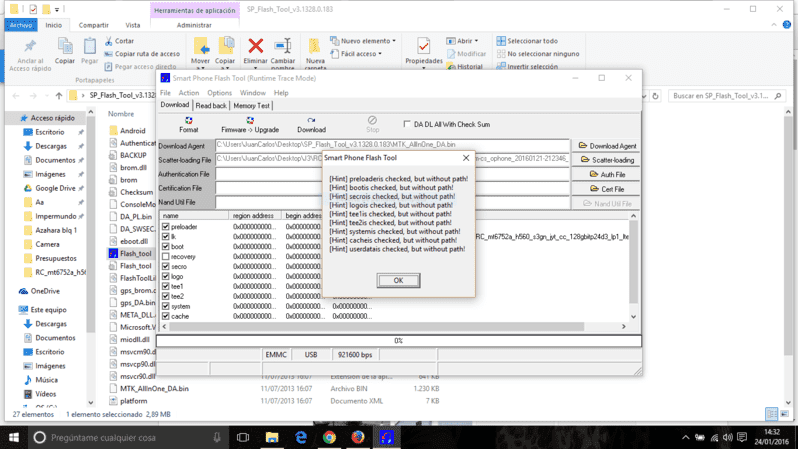The image size is (798, 449).
Task: Uncheck the boot partition checkbox
Action: [x=165, y=246]
